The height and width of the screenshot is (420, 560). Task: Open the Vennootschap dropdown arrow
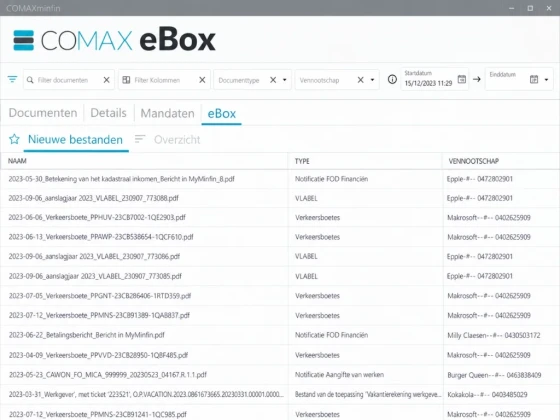(x=372, y=80)
